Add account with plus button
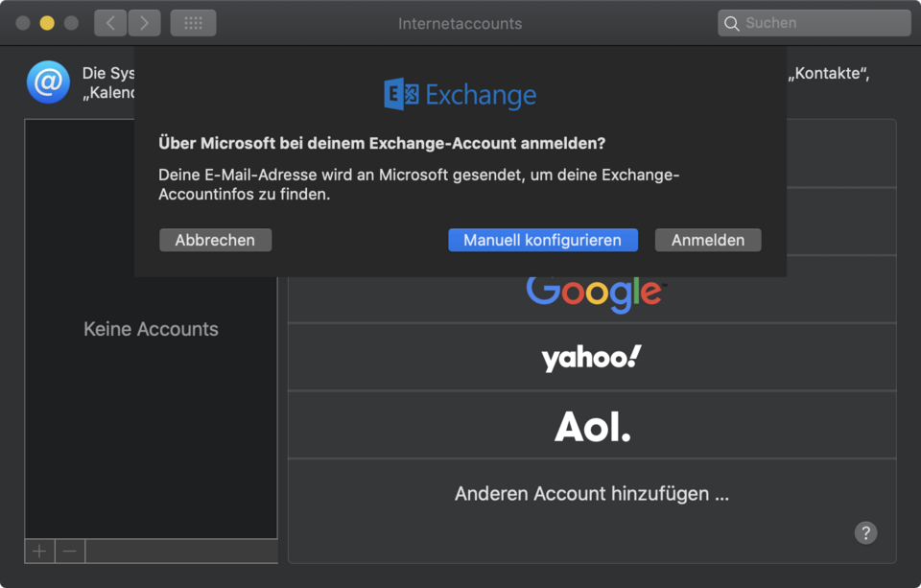 (x=39, y=551)
